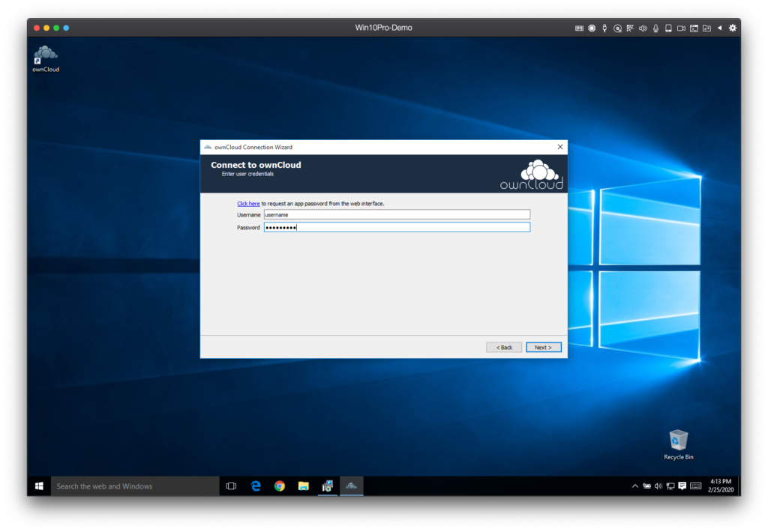Click the ownCloud icon in wizard title bar
The height and width of the screenshot is (532, 768).
pos(208,147)
